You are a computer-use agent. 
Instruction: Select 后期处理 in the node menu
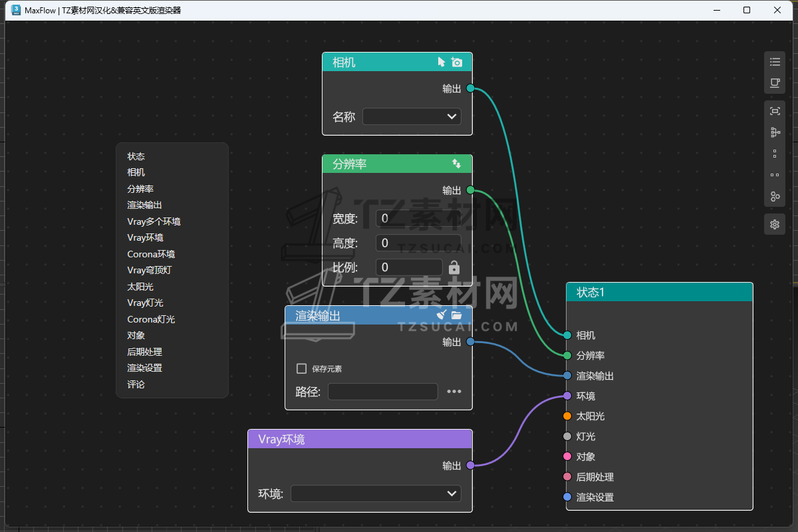(144, 352)
